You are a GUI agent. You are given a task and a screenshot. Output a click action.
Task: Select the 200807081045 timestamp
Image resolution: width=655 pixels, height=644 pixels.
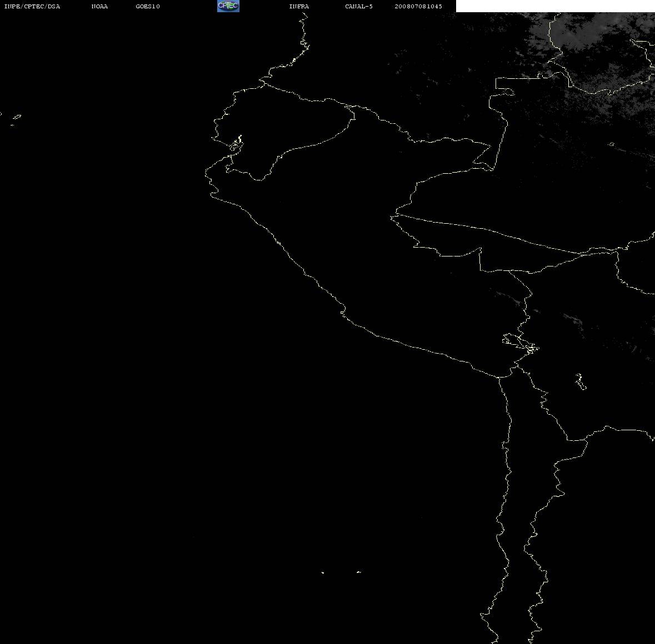click(418, 6)
